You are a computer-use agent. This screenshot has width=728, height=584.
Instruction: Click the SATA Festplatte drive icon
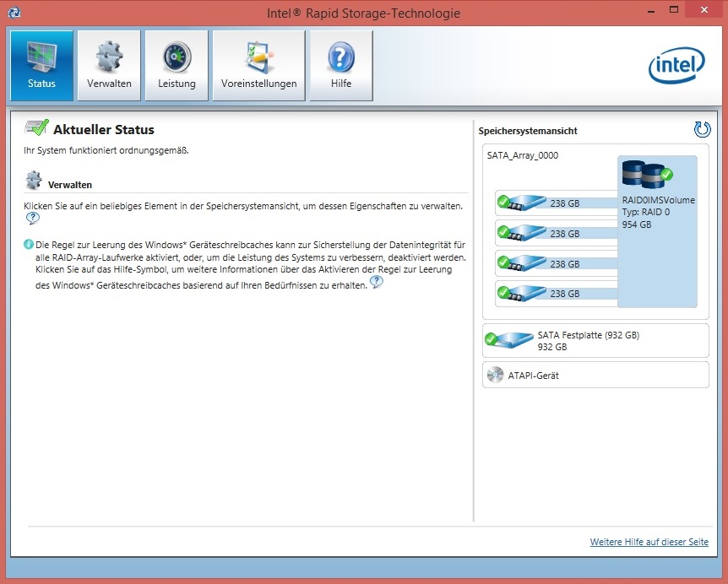coord(509,339)
